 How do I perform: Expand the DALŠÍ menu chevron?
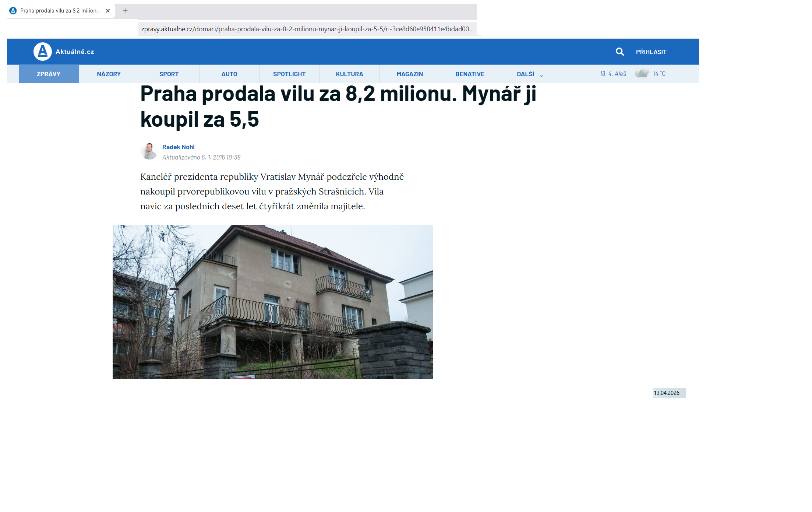click(x=541, y=76)
